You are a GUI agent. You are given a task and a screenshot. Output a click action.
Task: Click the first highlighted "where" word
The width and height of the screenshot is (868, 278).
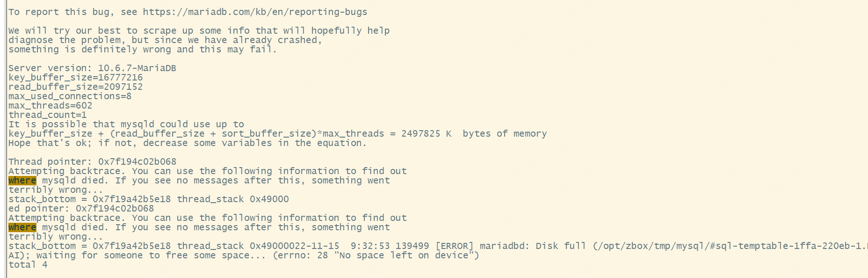22,181
